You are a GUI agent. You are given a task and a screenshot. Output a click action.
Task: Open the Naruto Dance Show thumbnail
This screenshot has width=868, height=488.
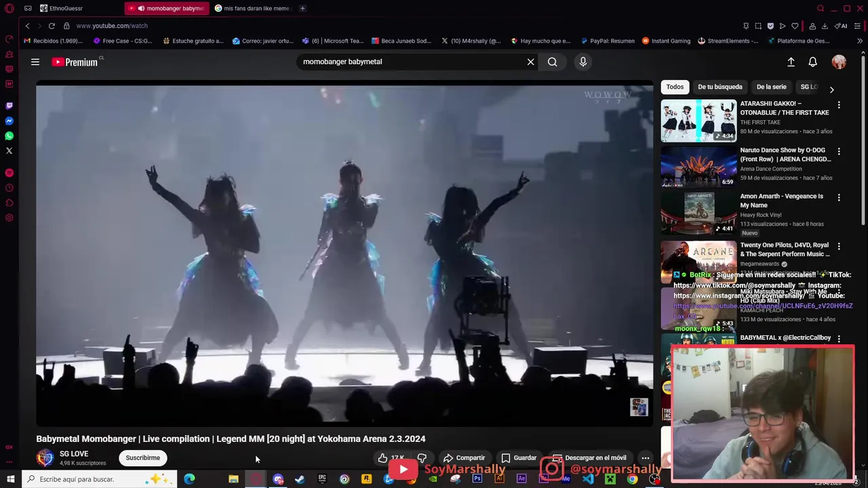(698, 166)
